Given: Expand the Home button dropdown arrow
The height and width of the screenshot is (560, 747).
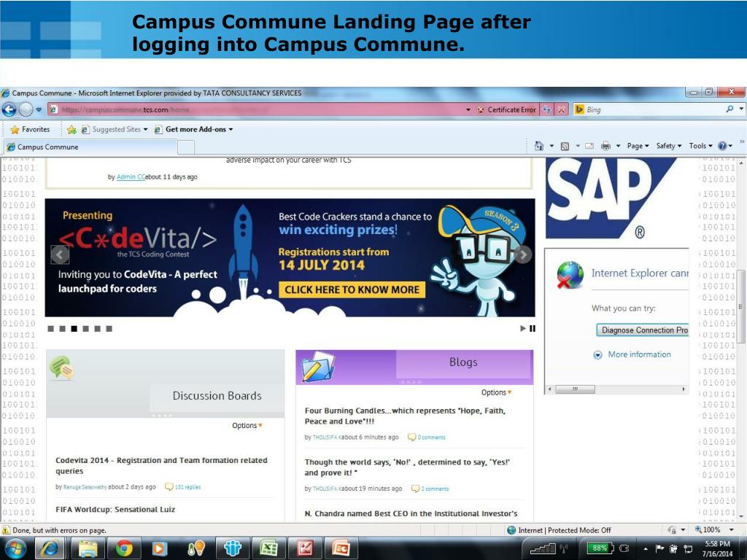Looking at the screenshot, I should 551,146.
